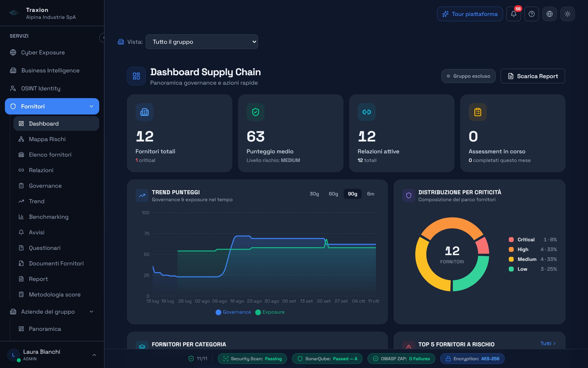Collapse the sidebar with the arrow button
The width and height of the screenshot is (588, 368).
pos(102,37)
